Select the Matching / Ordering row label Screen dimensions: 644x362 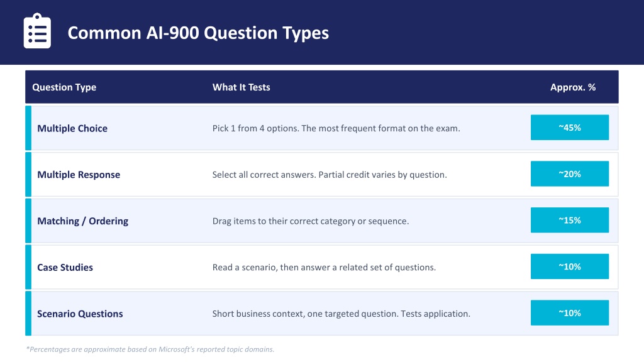(x=82, y=221)
